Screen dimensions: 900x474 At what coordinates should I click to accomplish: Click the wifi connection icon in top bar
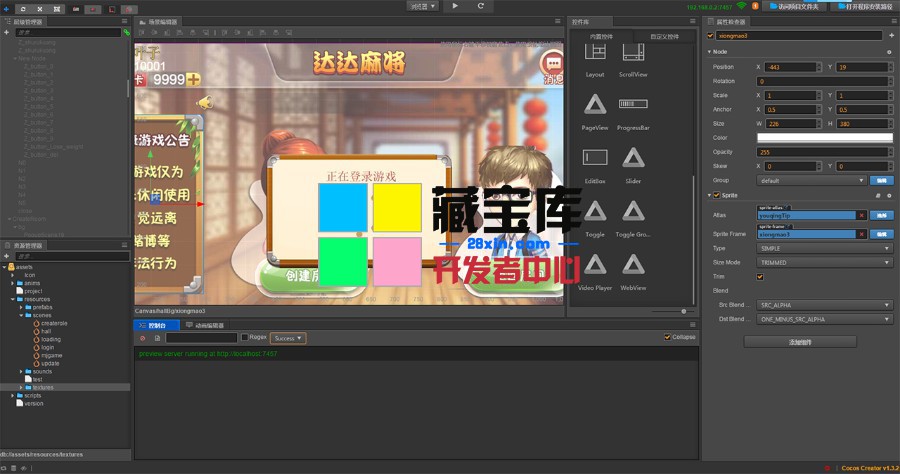(742, 6)
